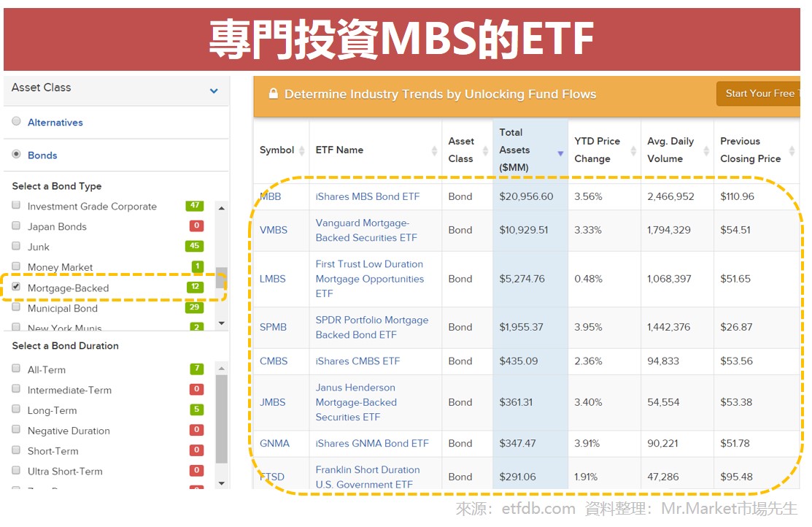This screenshot has height=527, width=812.
Task: Check the Ultra Short-Term checkbox
Action: point(16,470)
